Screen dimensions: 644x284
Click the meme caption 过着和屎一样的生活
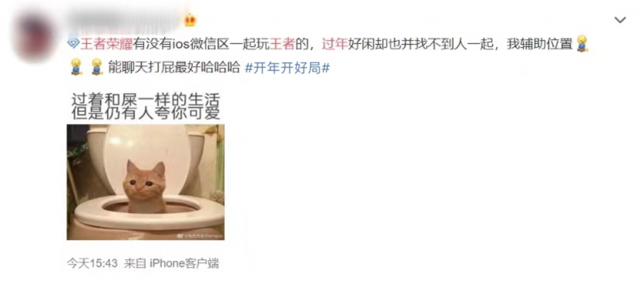click(146, 101)
